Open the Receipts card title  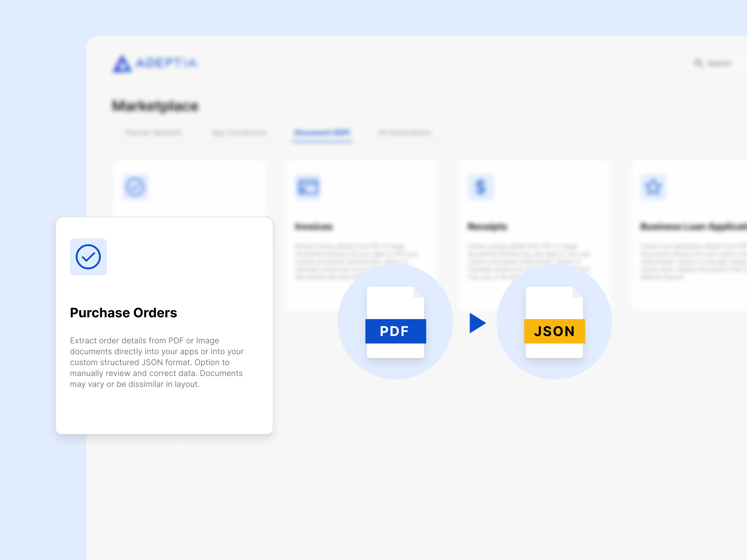(x=487, y=226)
